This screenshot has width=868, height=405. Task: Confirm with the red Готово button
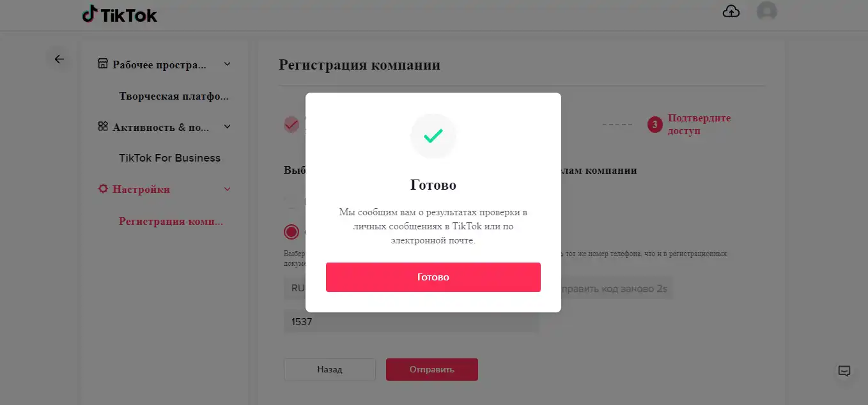[x=433, y=277]
